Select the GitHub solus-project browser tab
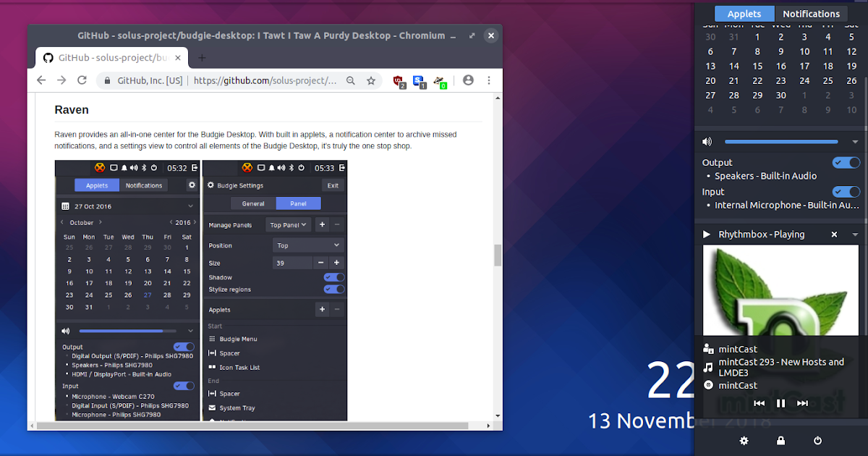 click(x=112, y=58)
